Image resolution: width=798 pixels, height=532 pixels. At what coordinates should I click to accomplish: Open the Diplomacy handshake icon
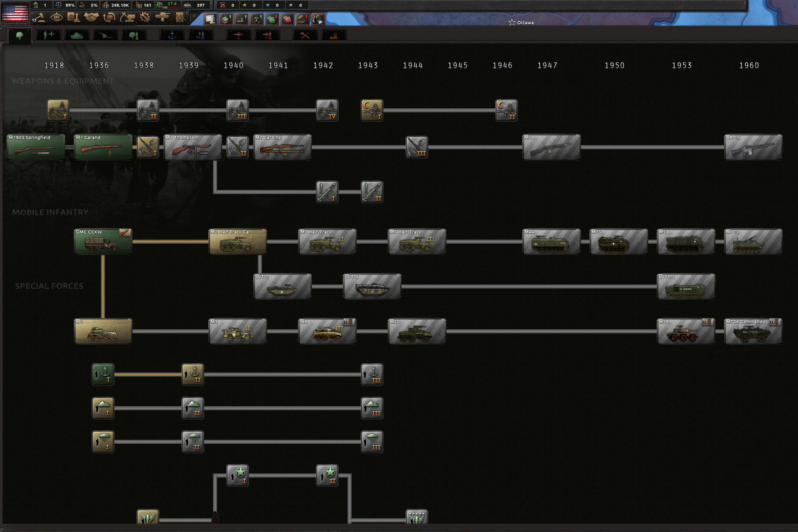91,18
